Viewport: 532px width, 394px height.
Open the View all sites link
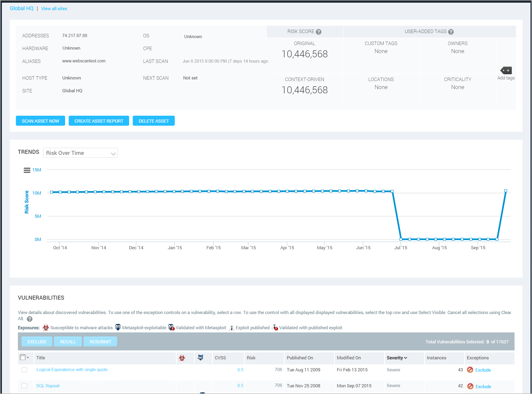point(54,9)
